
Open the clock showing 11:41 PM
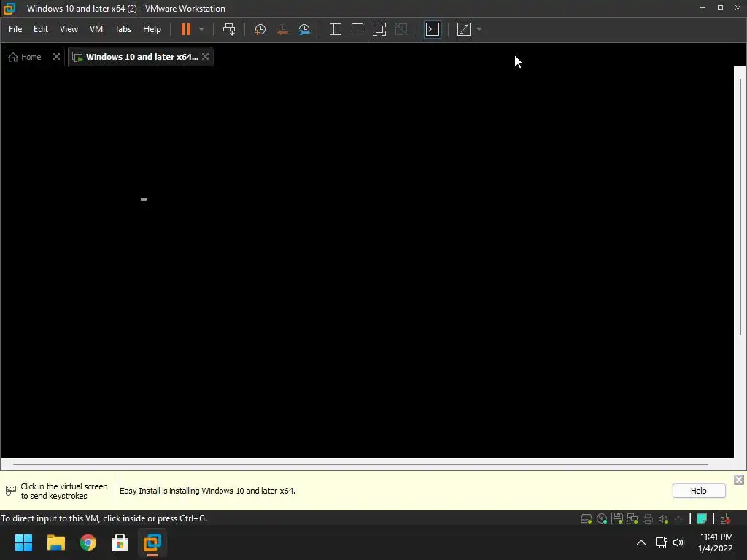click(x=716, y=542)
